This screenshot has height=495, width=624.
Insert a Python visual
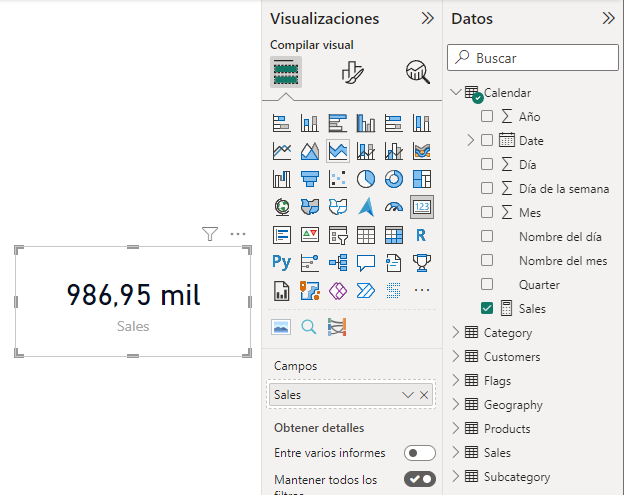point(282,263)
